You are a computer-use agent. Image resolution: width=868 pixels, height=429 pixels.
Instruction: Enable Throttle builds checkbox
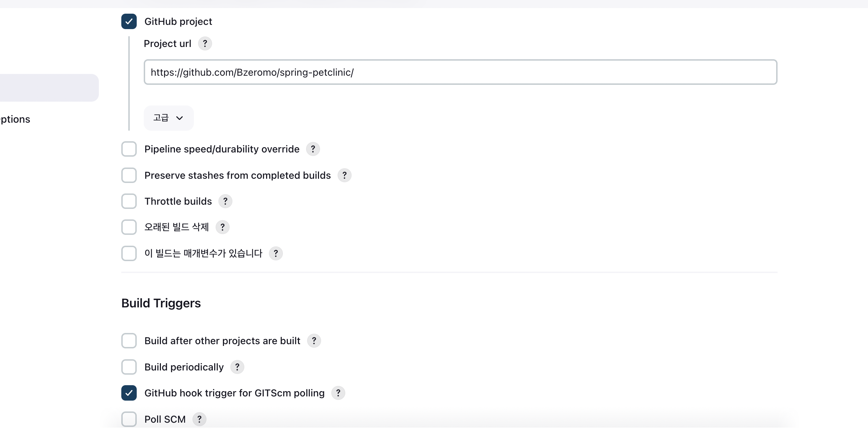click(x=129, y=201)
